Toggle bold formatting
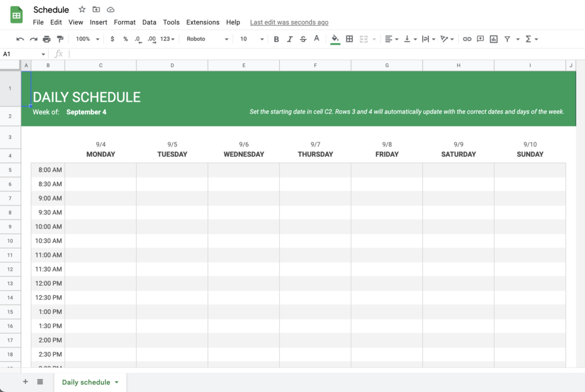585x392 pixels. pyautogui.click(x=277, y=39)
